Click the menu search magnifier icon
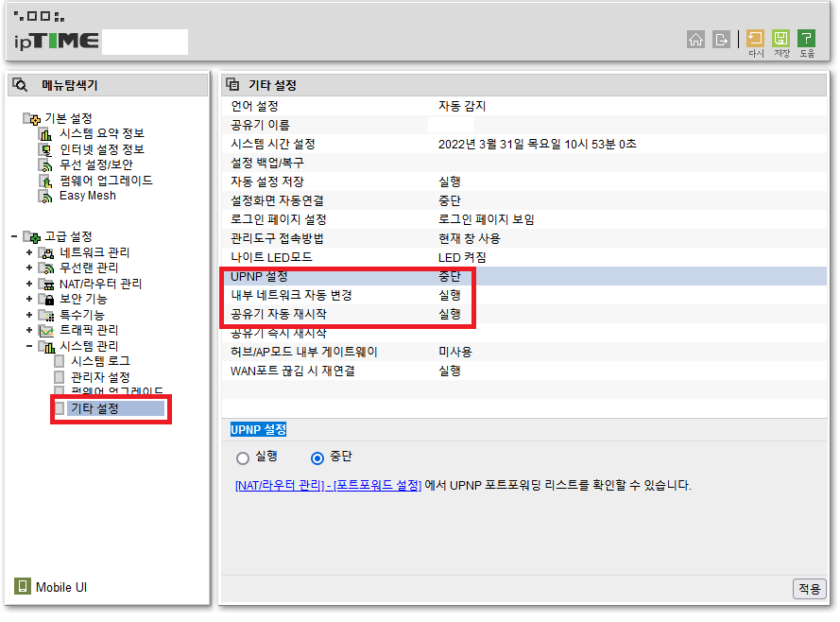The image size is (840, 622). pyautogui.click(x=21, y=85)
